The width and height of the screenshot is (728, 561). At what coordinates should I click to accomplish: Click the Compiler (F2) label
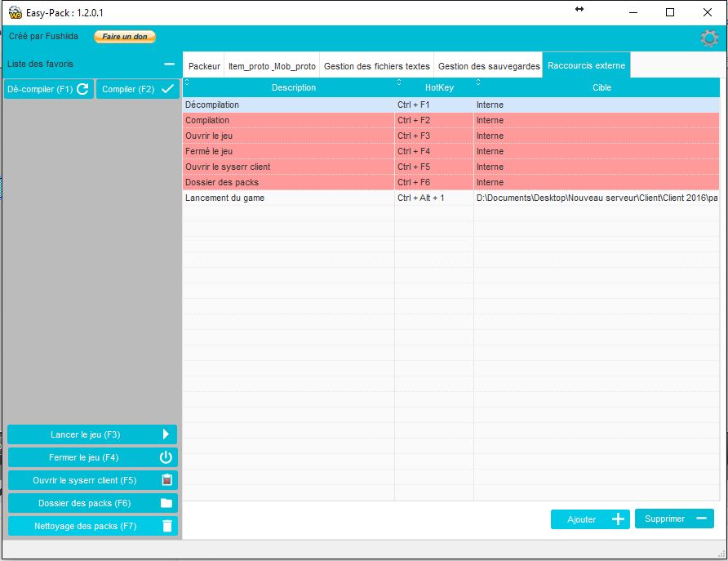pos(128,89)
